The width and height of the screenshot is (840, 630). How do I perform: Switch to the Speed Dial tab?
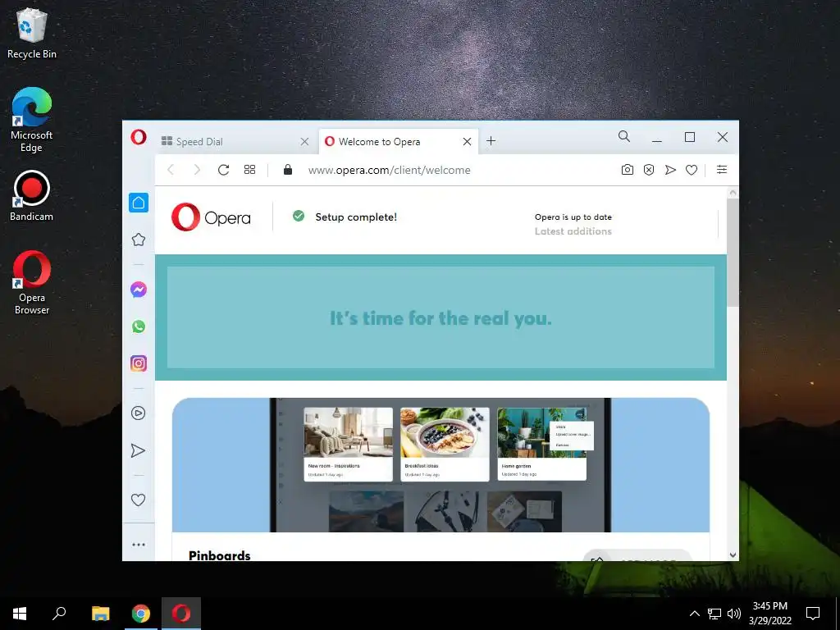point(234,141)
